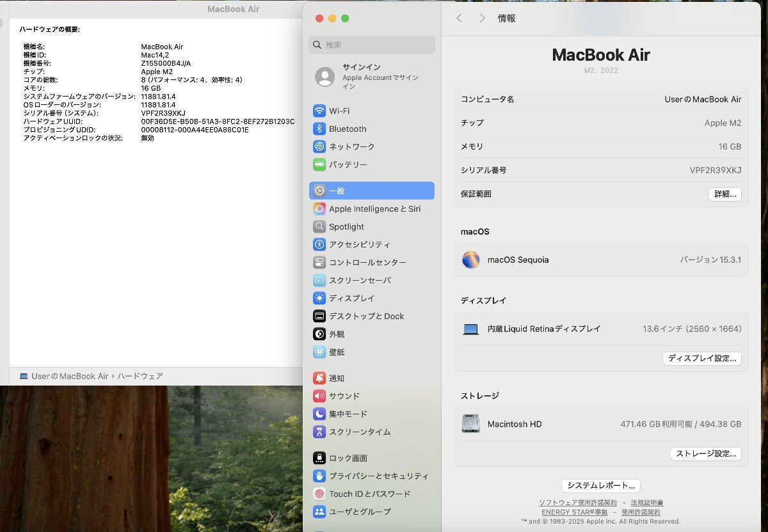Click 13.6インチ (2560 × 1664) text
The height and width of the screenshot is (532, 768).
coord(692,329)
